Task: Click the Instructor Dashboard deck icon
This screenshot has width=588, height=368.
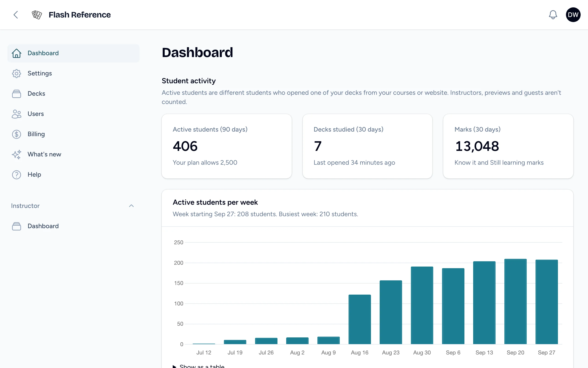Action: click(17, 226)
